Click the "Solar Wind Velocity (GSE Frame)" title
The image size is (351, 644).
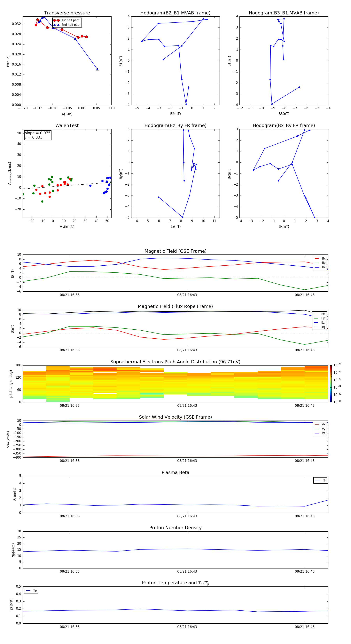pos(175,417)
